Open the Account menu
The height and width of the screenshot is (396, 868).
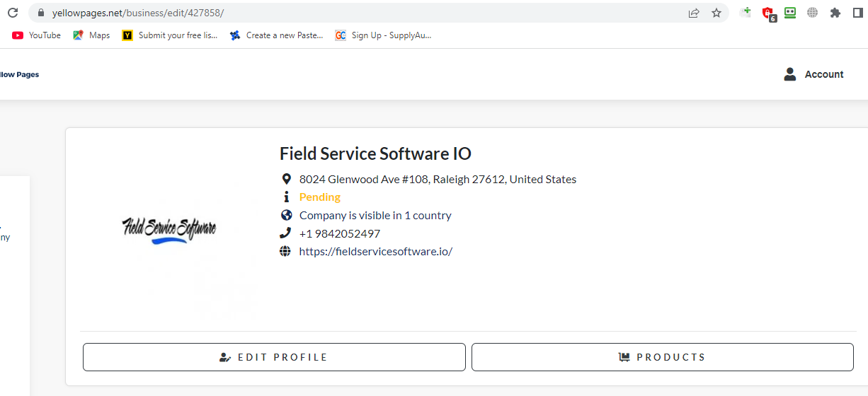click(813, 74)
